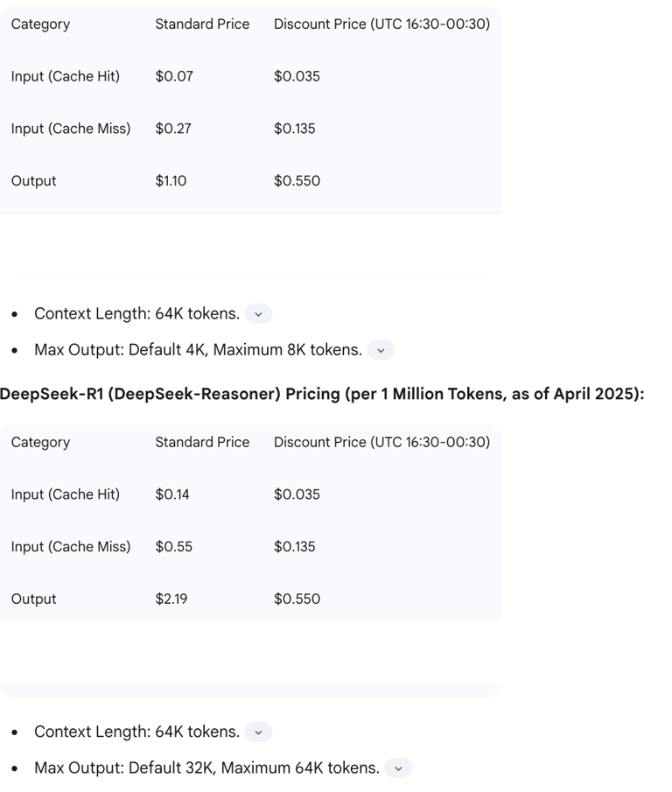Click the $2.19 output standard price
Viewport: 672px width, 792px height.
click(x=171, y=599)
